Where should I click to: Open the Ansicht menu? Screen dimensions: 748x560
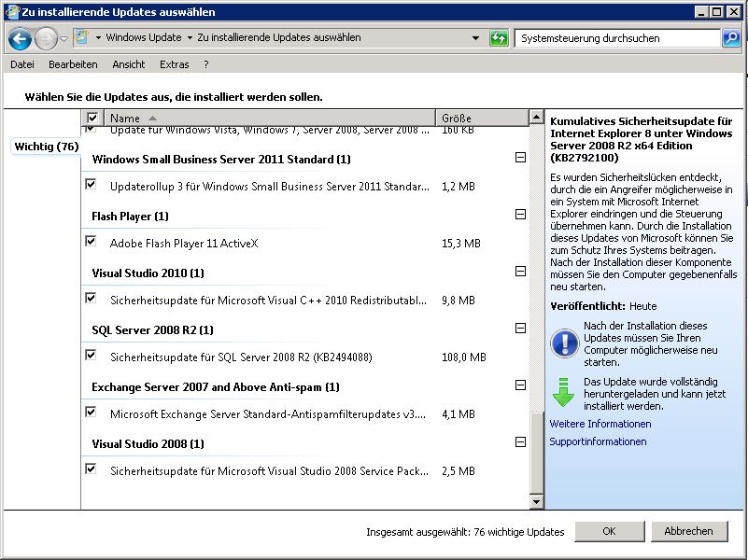128,64
